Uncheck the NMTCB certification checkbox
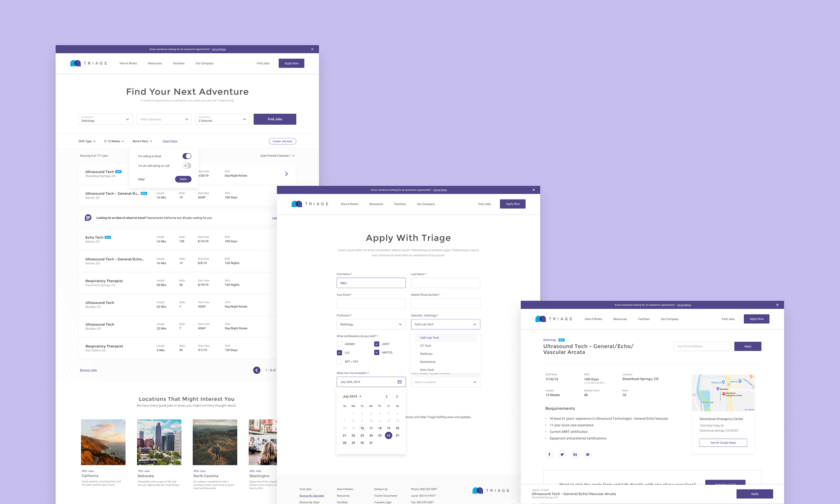This screenshot has height=504, width=840. [x=377, y=352]
